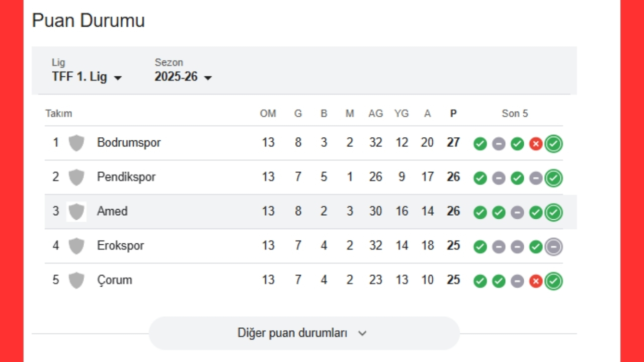The height and width of the screenshot is (362, 644).
Task: Open the Pendikspor team link
Action: click(x=126, y=177)
